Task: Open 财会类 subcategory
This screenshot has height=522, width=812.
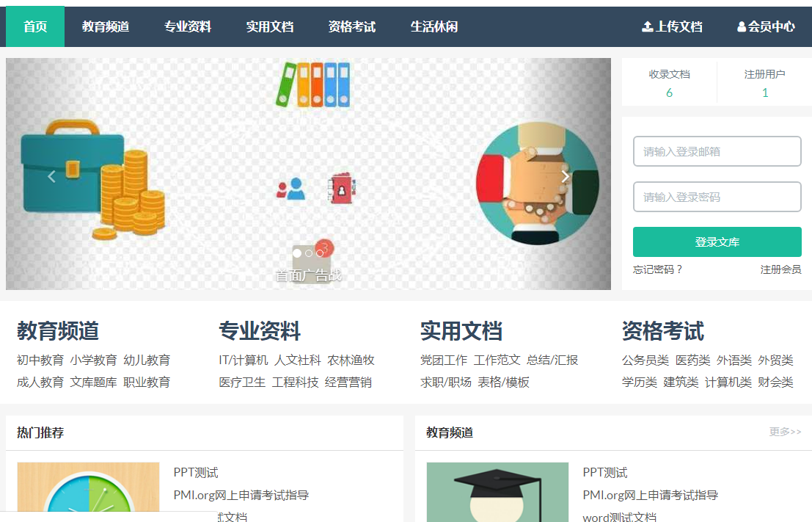Action: click(776, 382)
